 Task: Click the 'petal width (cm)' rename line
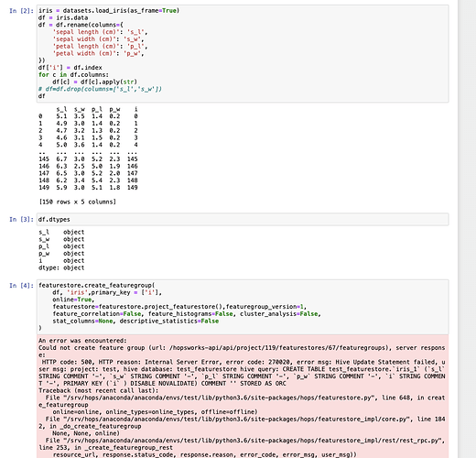(x=98, y=53)
